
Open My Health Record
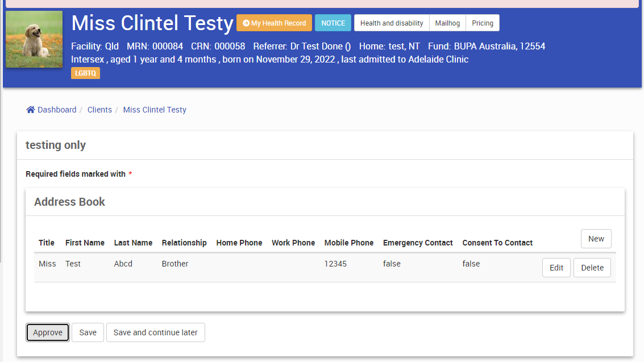[x=274, y=23]
